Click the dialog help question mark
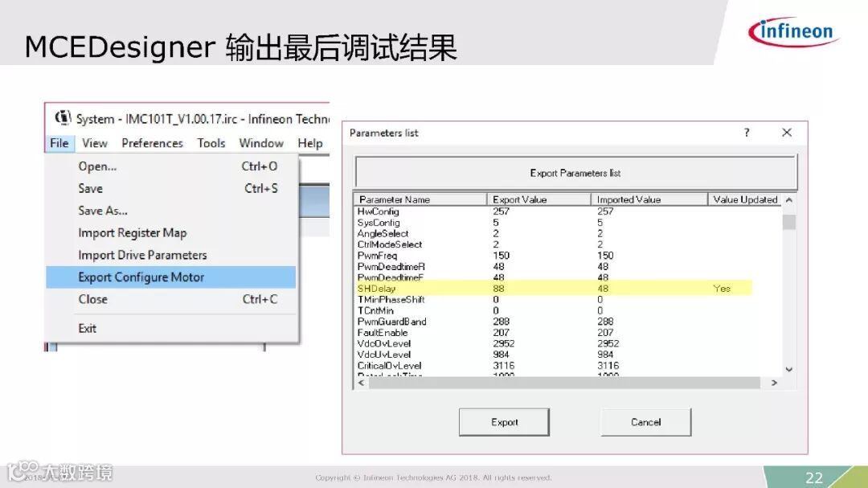Image resolution: width=868 pixels, height=488 pixels. 747,133
